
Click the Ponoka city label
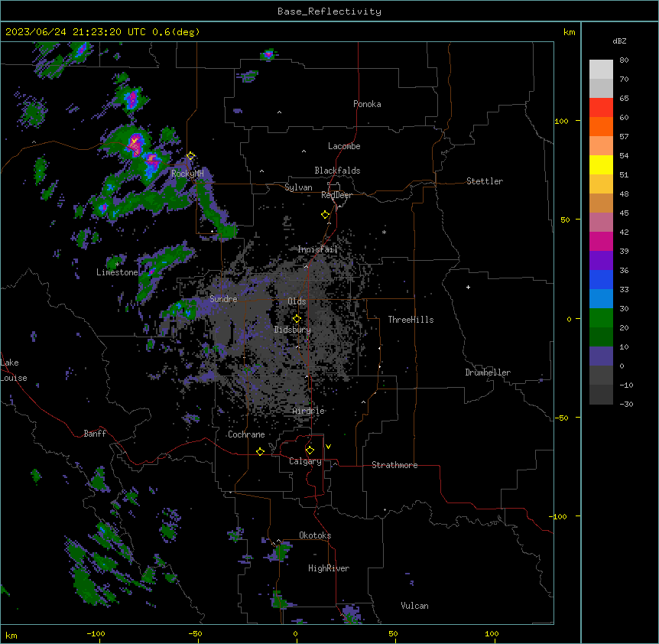click(367, 104)
